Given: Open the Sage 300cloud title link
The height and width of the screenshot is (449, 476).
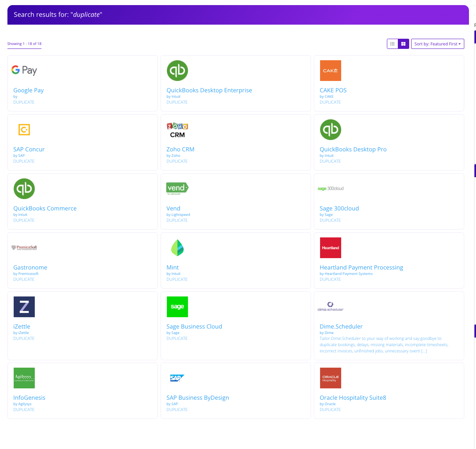Looking at the screenshot, I should (339, 208).
